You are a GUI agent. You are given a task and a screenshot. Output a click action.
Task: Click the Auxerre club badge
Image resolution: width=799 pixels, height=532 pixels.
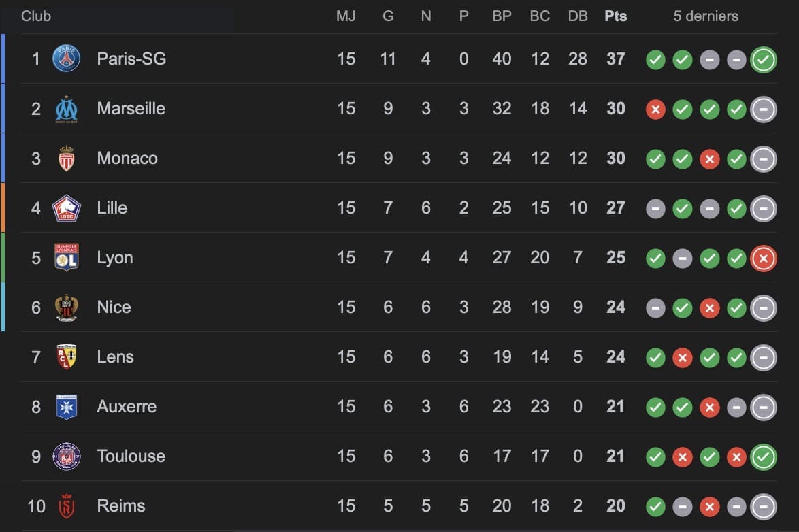coord(66,407)
